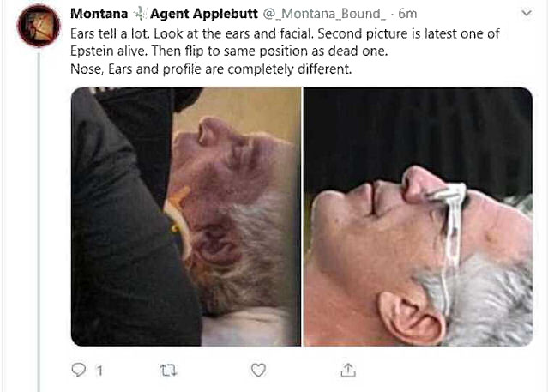Retweet this tweet using the arrows icon

pyautogui.click(x=168, y=371)
